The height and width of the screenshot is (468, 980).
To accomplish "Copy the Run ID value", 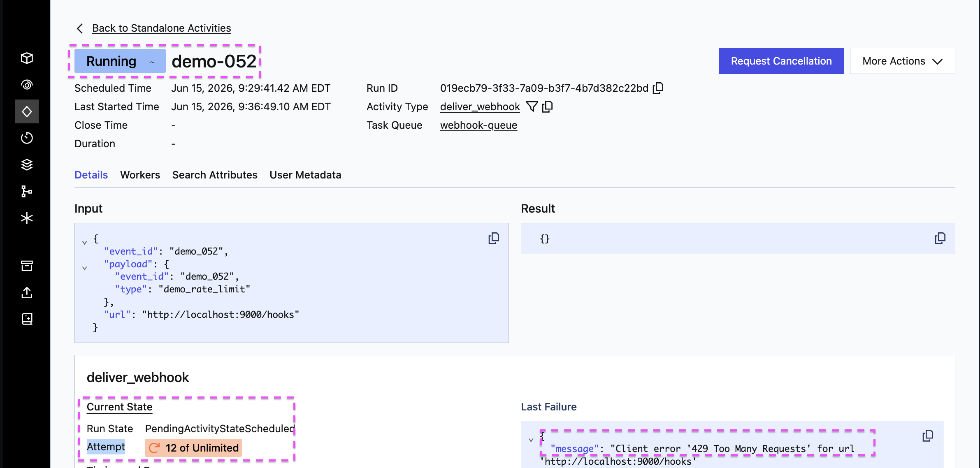I will [658, 88].
